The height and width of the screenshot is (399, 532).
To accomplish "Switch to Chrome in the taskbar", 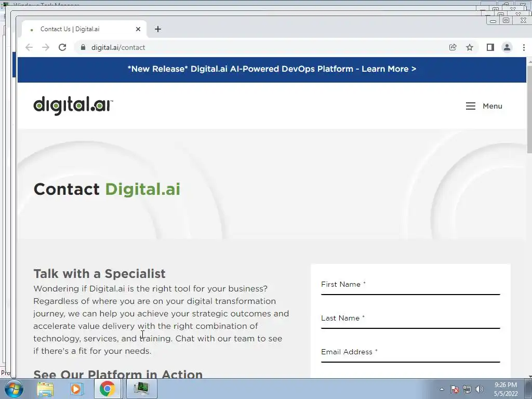I will click(x=107, y=389).
